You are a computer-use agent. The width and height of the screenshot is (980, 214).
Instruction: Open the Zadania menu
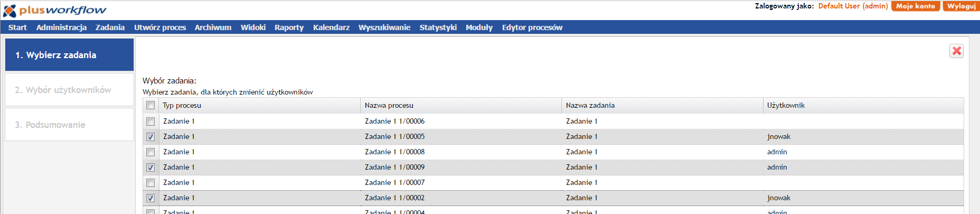click(110, 27)
